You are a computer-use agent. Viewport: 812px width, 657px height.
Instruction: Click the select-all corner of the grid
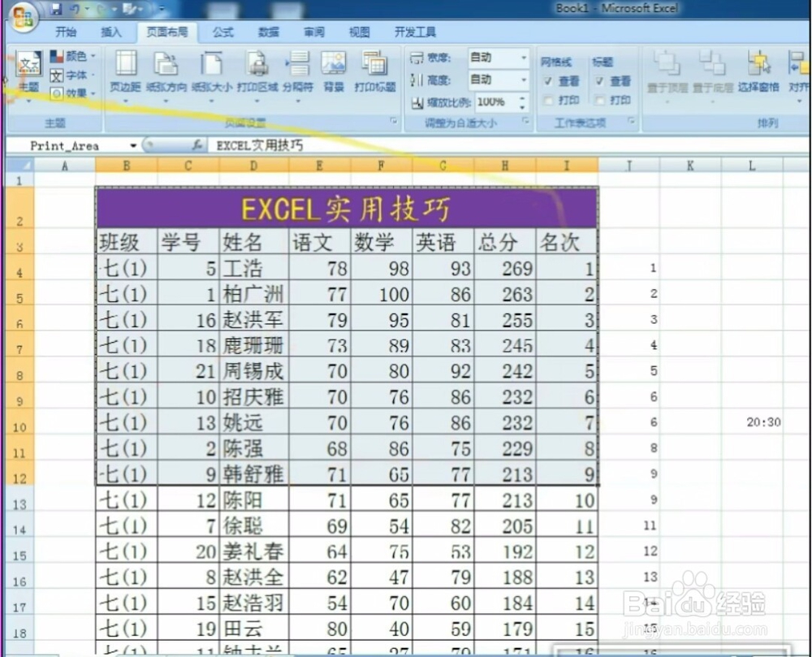(x=19, y=165)
